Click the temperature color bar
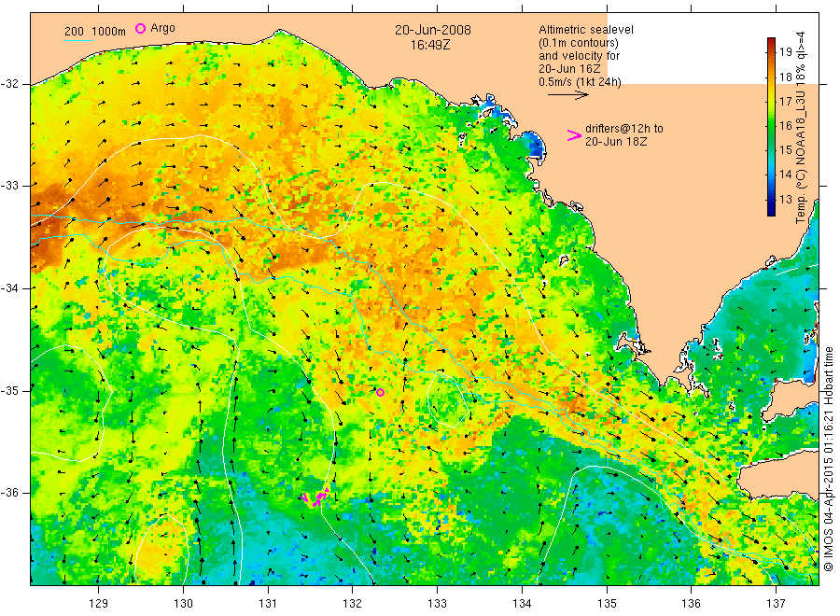The width and height of the screenshot is (840, 616). coord(771,127)
